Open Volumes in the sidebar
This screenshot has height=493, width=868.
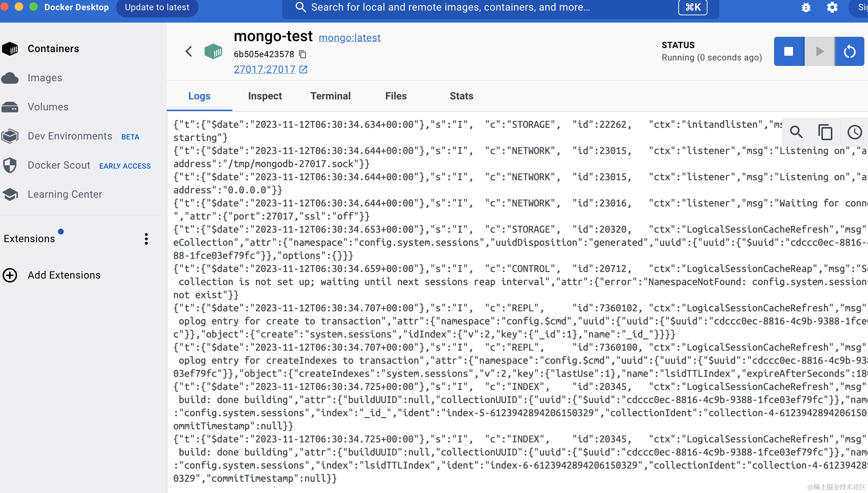point(48,107)
